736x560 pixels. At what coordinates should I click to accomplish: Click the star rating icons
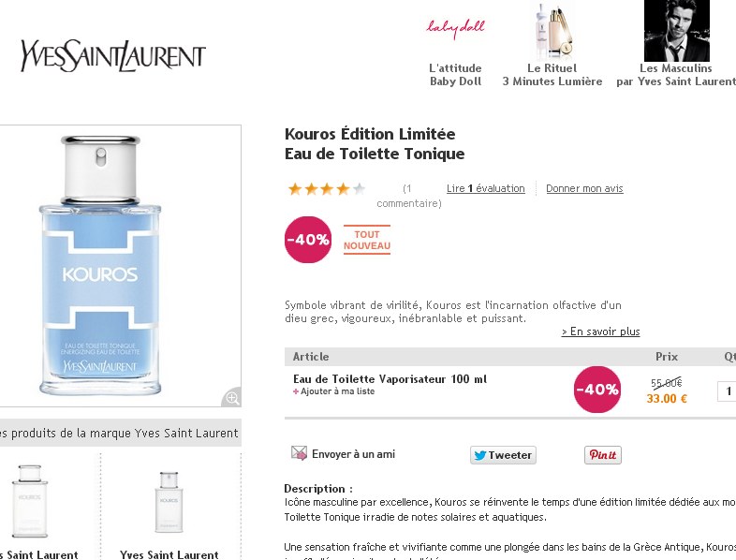tap(327, 189)
